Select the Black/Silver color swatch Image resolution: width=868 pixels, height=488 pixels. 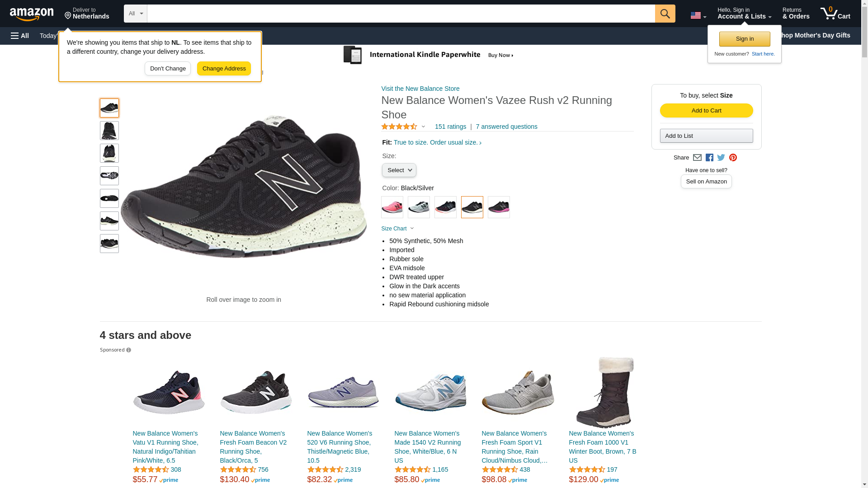pos(472,207)
